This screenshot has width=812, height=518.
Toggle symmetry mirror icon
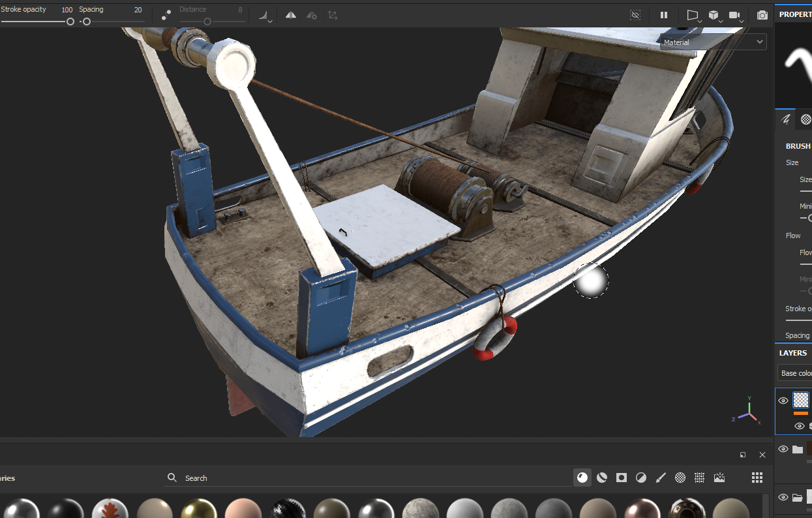pos(291,15)
